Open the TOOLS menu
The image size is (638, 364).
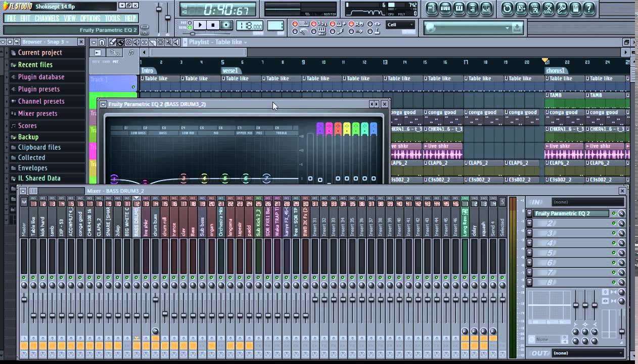[113, 18]
